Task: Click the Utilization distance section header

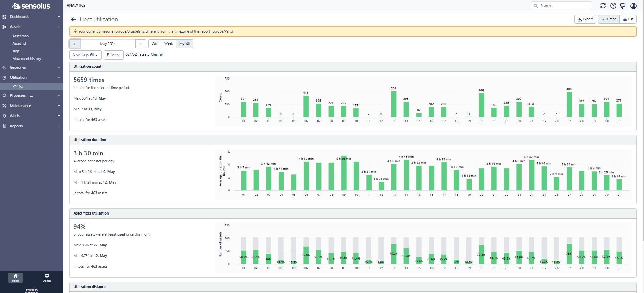Action: pyautogui.click(x=353, y=287)
